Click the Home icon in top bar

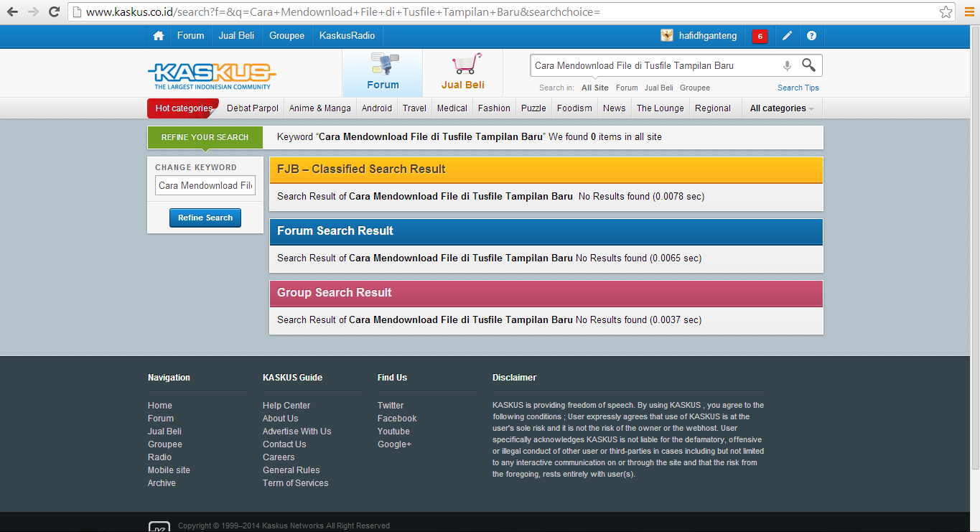pyautogui.click(x=159, y=36)
